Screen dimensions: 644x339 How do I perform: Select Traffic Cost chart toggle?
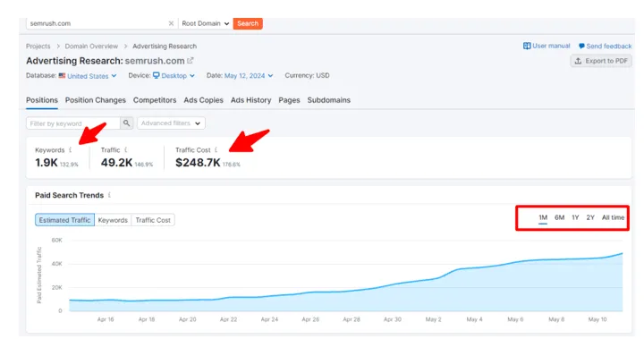point(153,220)
